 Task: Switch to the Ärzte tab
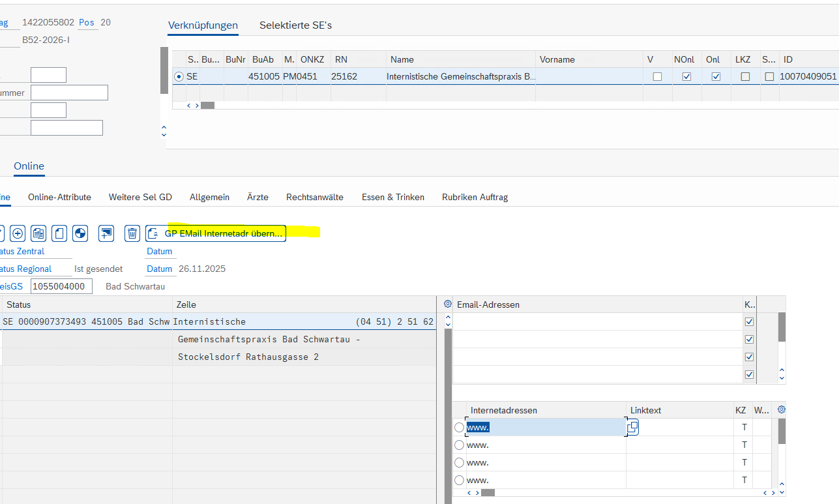click(258, 197)
